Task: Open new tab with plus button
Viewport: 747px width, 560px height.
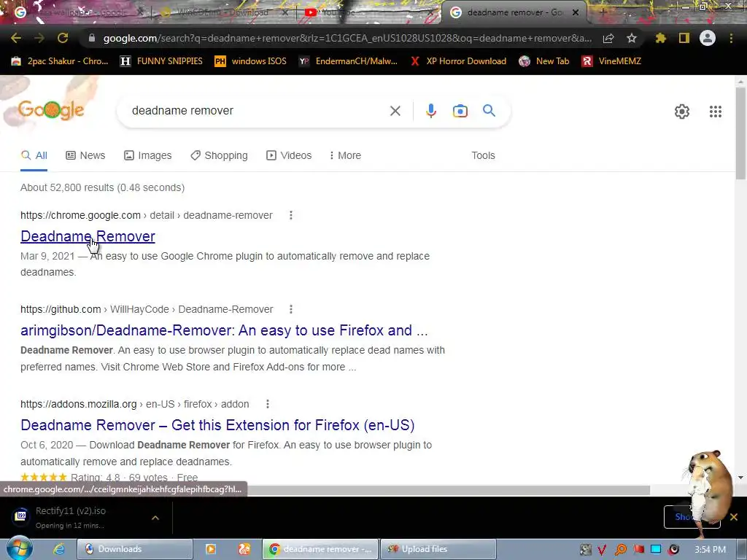Action: tap(603, 12)
